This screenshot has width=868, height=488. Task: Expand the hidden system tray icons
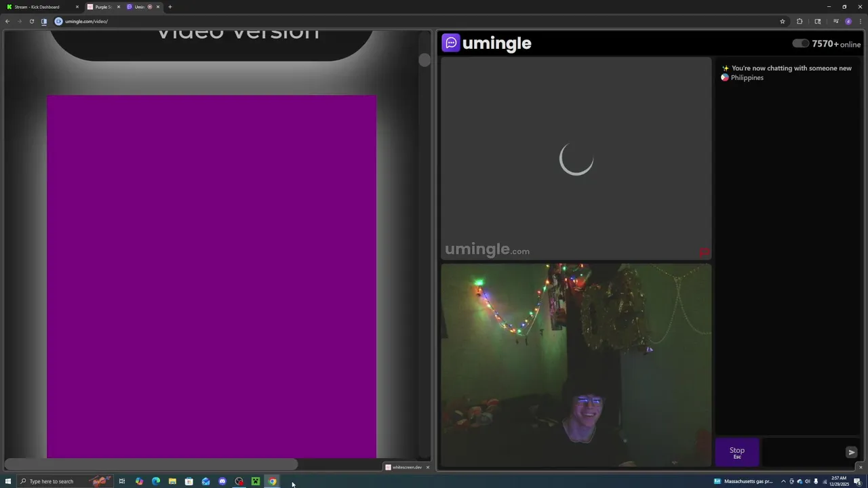tap(783, 481)
